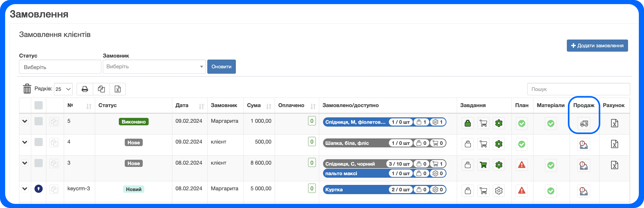Viewport: 644px width, 208px height.
Task: Sort table by Сума column
Action: [269, 106]
